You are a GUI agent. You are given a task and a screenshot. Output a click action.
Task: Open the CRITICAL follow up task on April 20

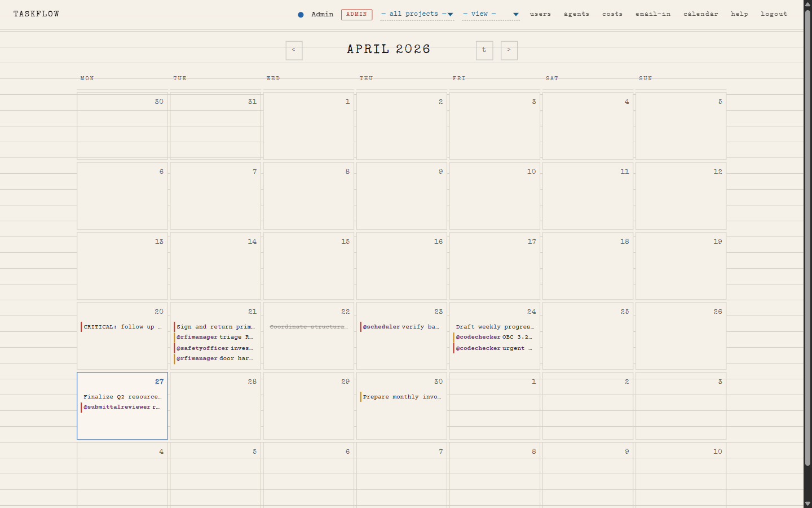(122, 327)
